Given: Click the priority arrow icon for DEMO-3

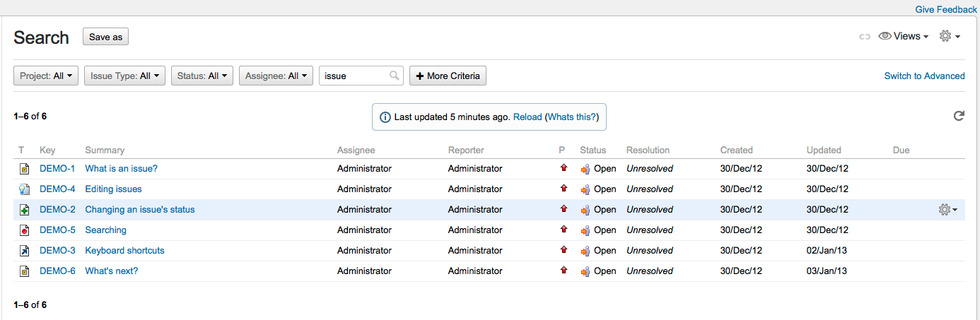Looking at the screenshot, I should click(564, 249).
